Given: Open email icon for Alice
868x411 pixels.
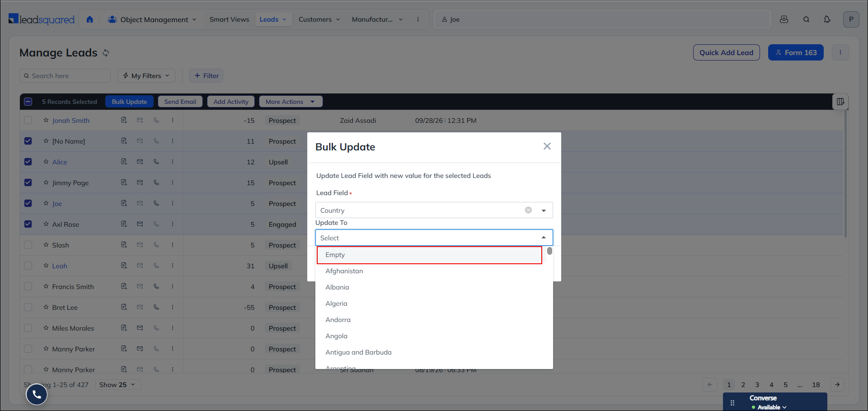Looking at the screenshot, I should click(x=140, y=162).
